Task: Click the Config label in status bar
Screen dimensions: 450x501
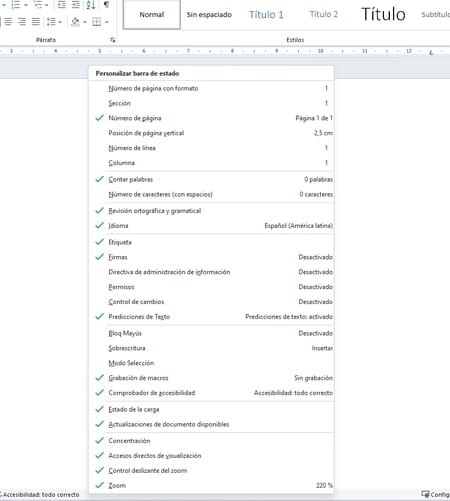Action: [x=440, y=494]
